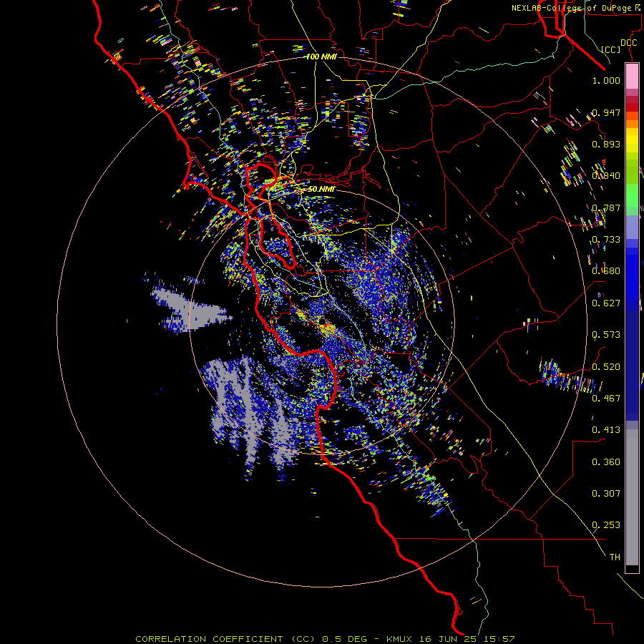Click the 0.253 value on the color scale
Image resolution: width=644 pixels, height=644 pixels.
coord(606,525)
